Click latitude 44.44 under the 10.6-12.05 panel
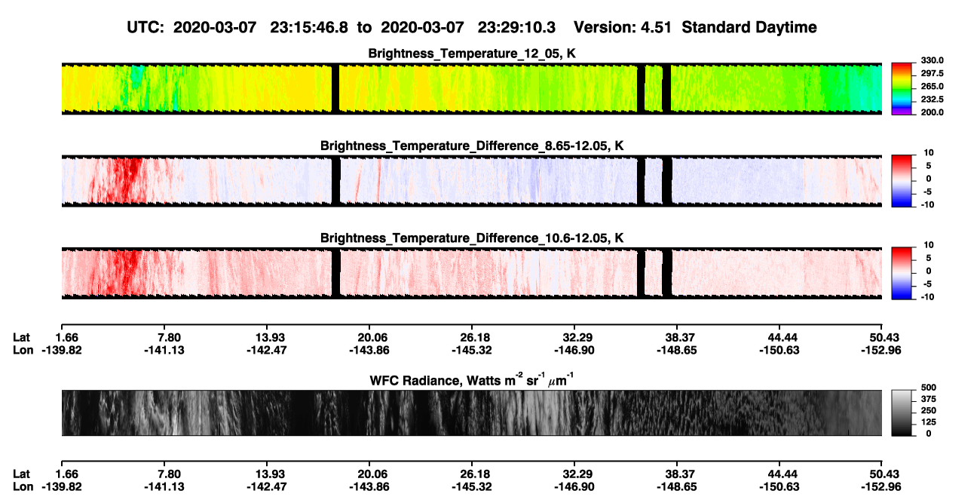The height and width of the screenshot is (503, 980). click(780, 337)
